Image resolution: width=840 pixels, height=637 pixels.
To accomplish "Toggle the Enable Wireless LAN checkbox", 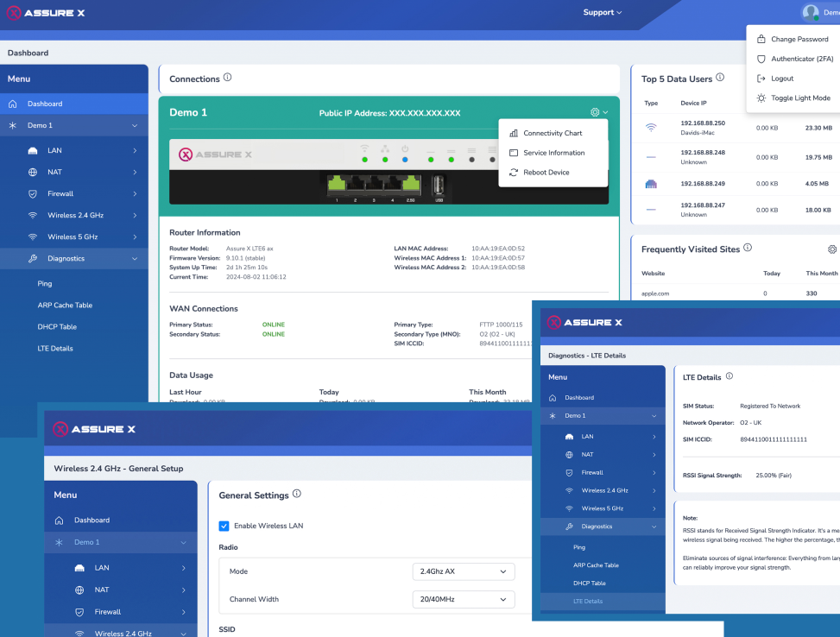I will coord(224,527).
